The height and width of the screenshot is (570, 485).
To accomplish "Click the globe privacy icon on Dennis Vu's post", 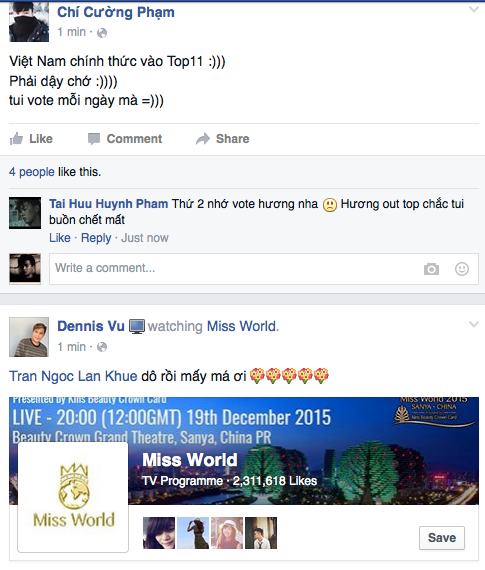I will (102, 347).
